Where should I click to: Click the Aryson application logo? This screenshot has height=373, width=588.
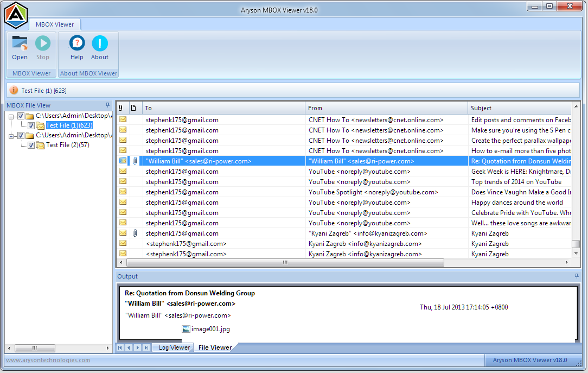tap(16, 15)
